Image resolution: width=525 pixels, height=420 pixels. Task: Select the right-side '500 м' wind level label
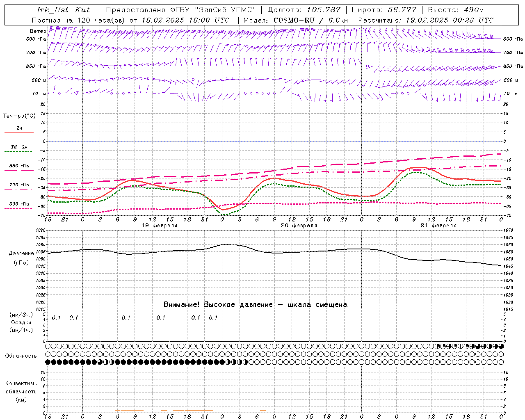pos(511,80)
